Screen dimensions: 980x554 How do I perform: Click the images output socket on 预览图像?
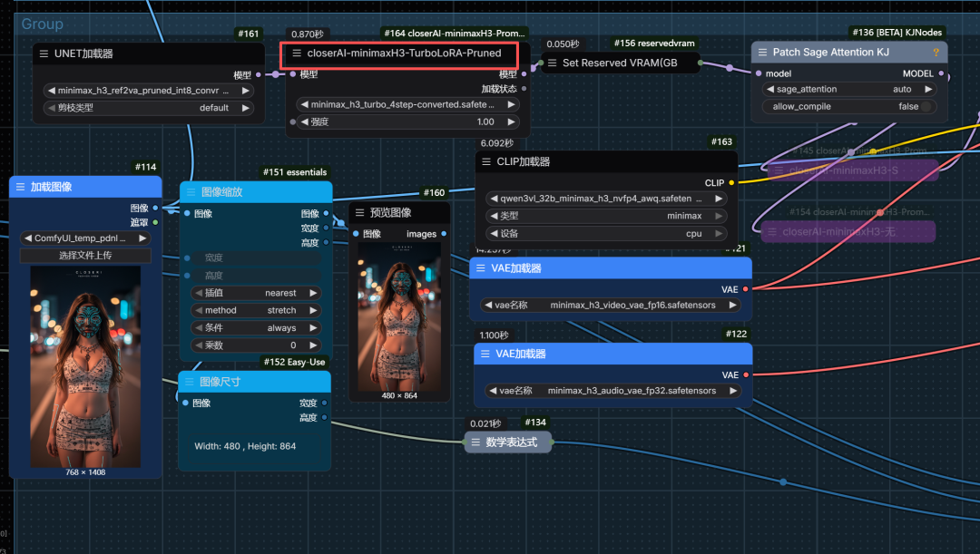(x=444, y=234)
